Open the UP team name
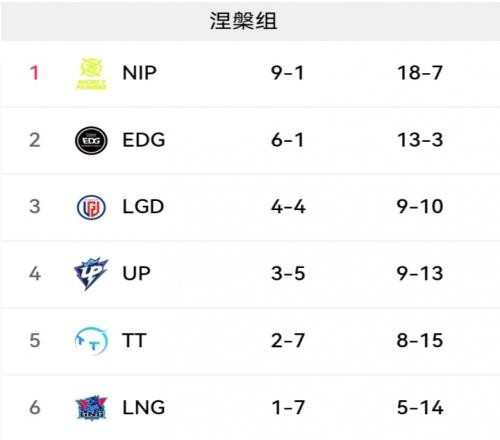 pyautogui.click(x=136, y=274)
